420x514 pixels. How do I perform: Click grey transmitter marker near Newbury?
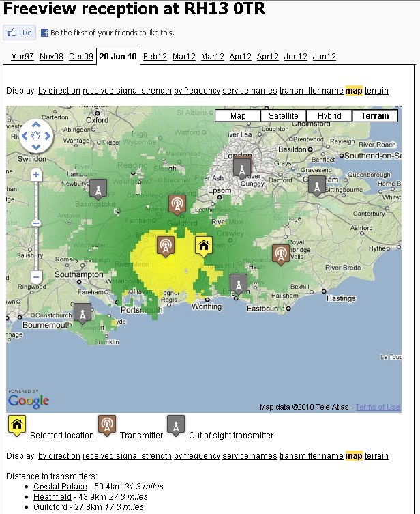[x=98, y=189]
